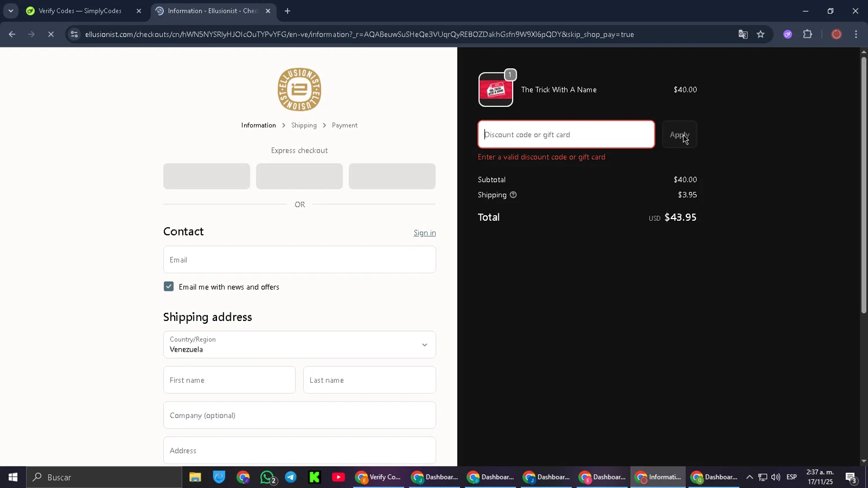This screenshot has height=488, width=868.
Task: Open the Extensions puzzle icon
Action: (808, 35)
